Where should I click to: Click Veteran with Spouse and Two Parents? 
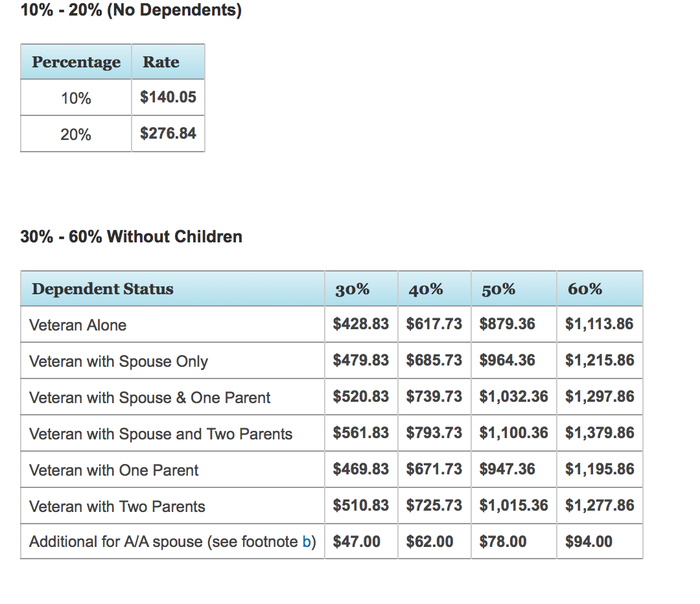point(161,434)
